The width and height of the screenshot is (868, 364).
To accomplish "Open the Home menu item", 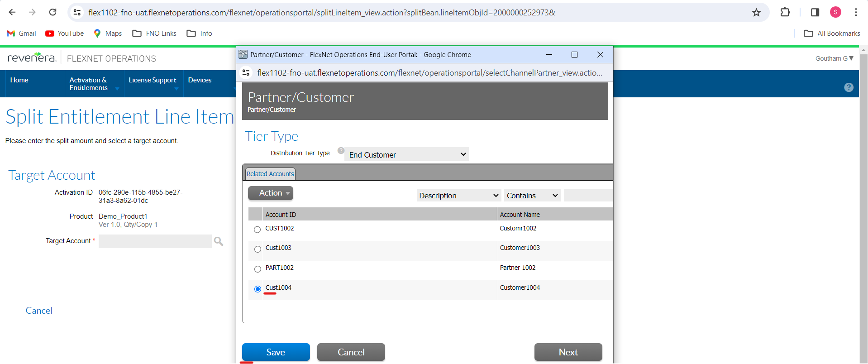I will [19, 80].
